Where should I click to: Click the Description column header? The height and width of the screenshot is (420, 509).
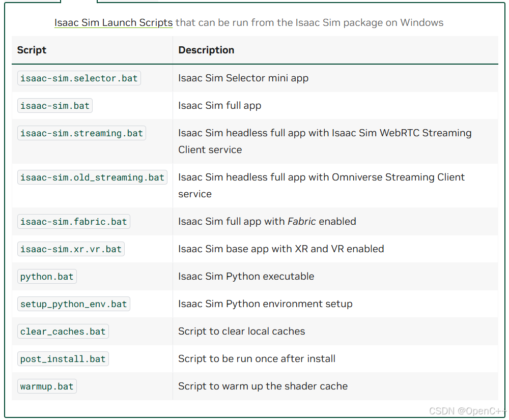click(206, 50)
